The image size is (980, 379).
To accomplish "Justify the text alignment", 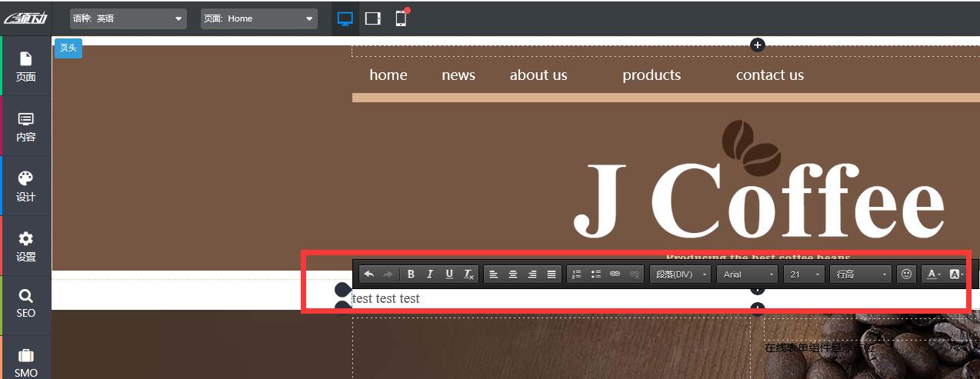I will (x=552, y=274).
